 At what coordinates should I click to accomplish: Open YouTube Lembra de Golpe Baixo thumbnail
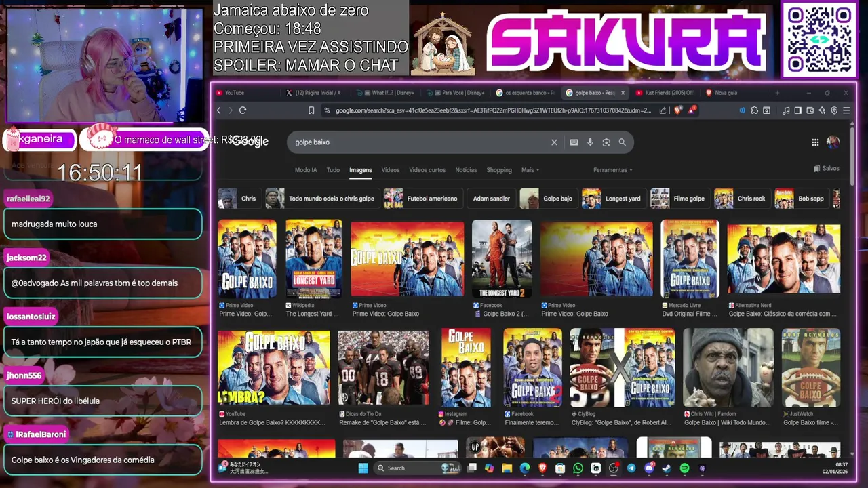tap(274, 368)
